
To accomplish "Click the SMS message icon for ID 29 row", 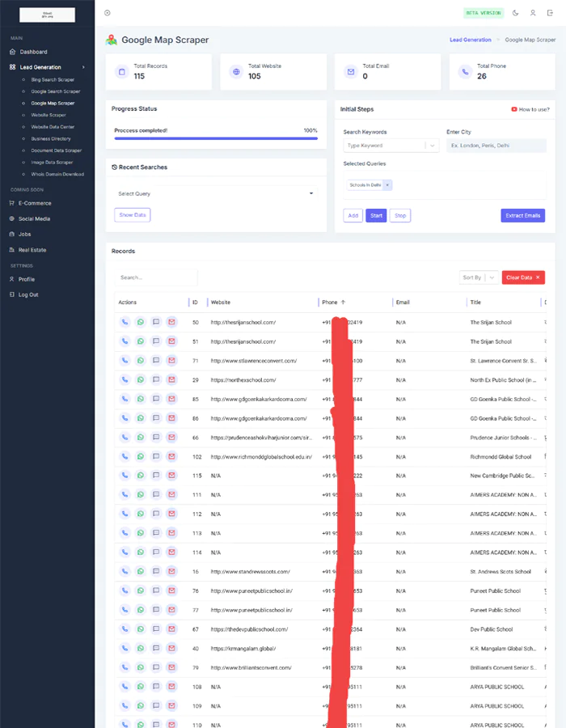I will click(x=156, y=379).
